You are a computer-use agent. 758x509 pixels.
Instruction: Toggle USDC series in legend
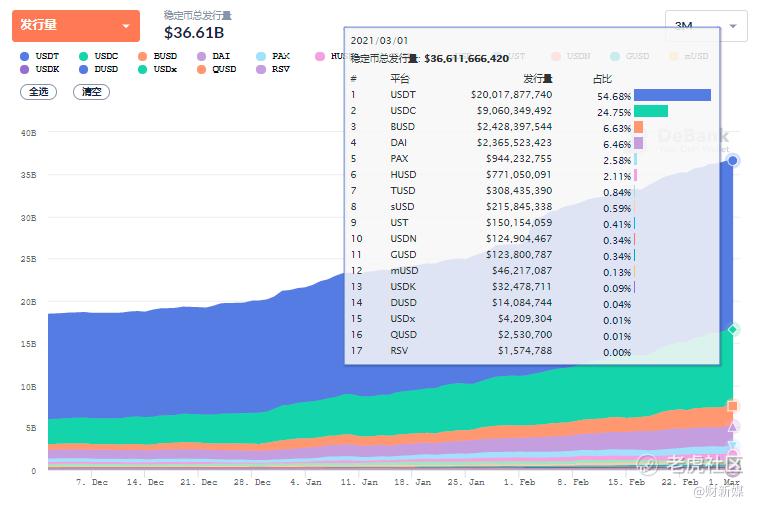99,56
